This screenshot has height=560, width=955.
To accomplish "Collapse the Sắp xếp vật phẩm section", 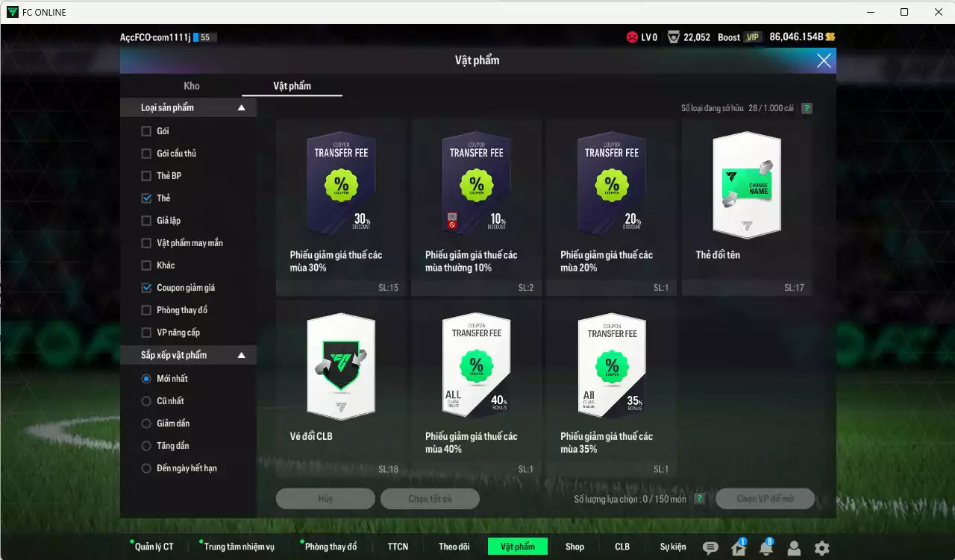I will pos(241,355).
